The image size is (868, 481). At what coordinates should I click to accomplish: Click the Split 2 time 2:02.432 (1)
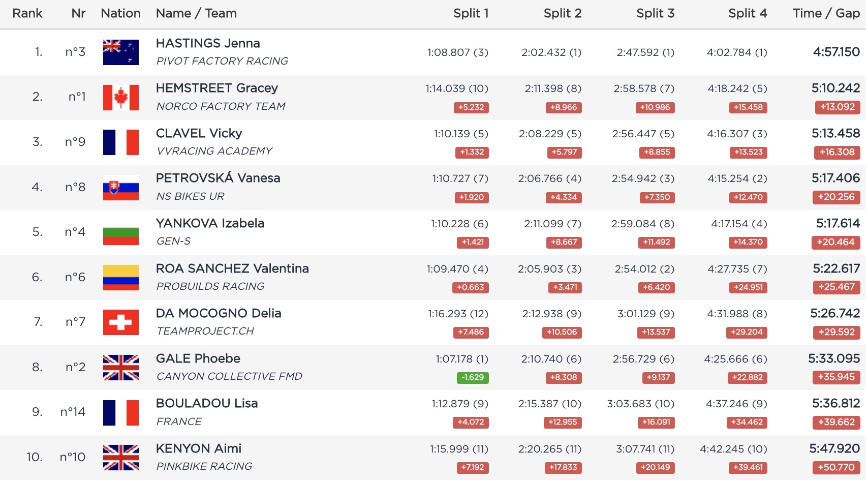[551, 52]
